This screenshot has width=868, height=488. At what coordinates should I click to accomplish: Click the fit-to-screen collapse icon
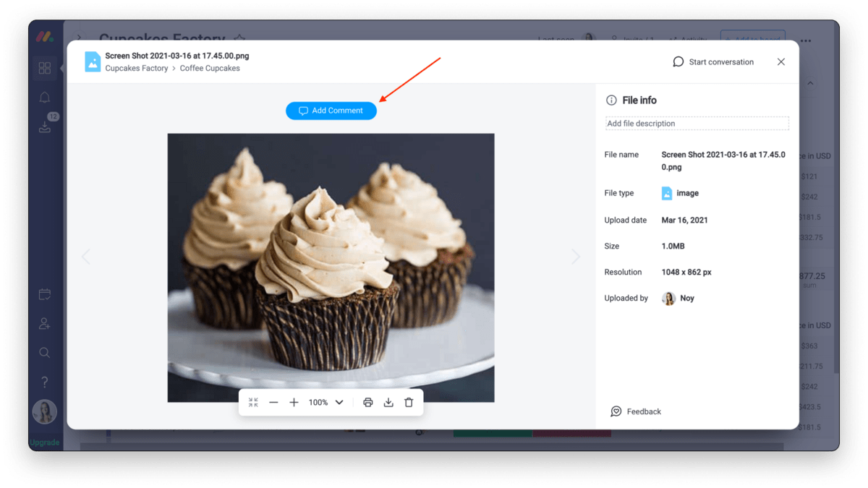coord(253,403)
